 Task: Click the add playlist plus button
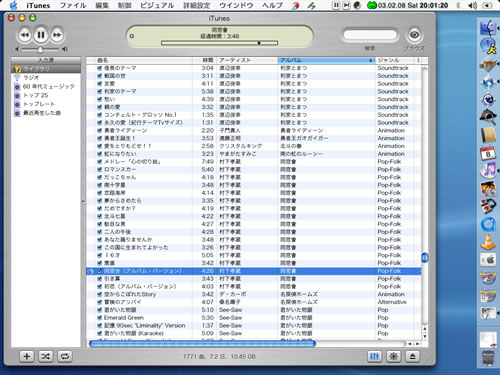(27, 356)
